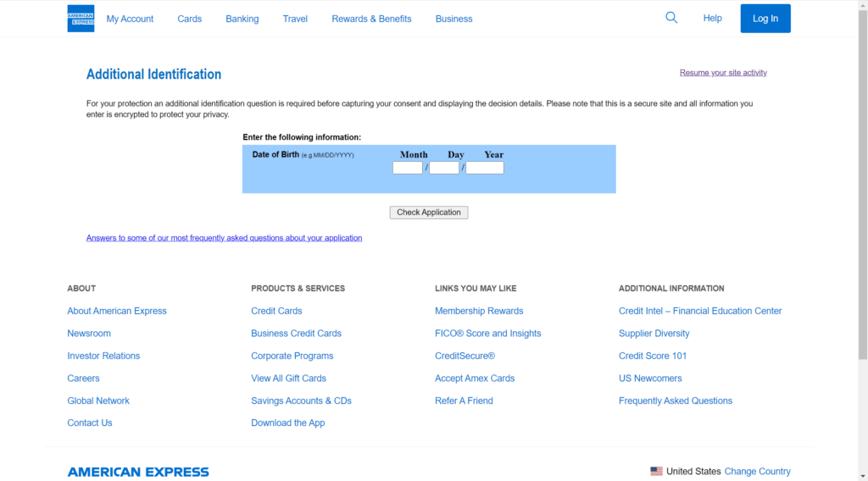Click the Additional Identification heading
868x481 pixels.
coord(154,74)
